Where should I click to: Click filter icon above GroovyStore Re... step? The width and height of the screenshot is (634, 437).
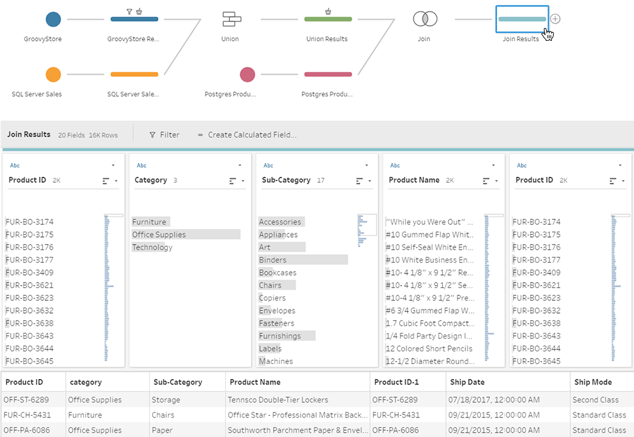(129, 12)
